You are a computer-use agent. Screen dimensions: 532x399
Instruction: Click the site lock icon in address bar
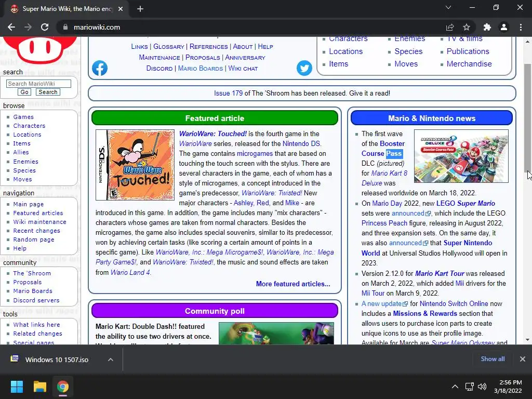coord(65,27)
